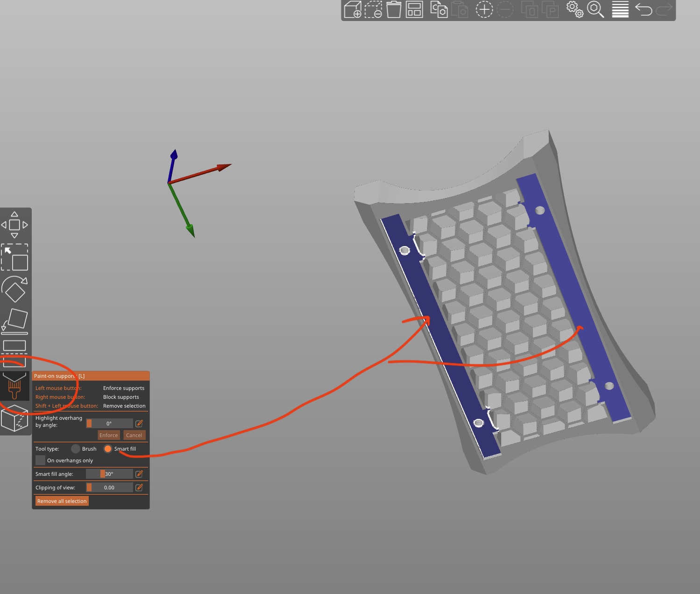Select the Rotate tool in left toolbar
The width and height of the screenshot is (700, 594).
[14, 289]
